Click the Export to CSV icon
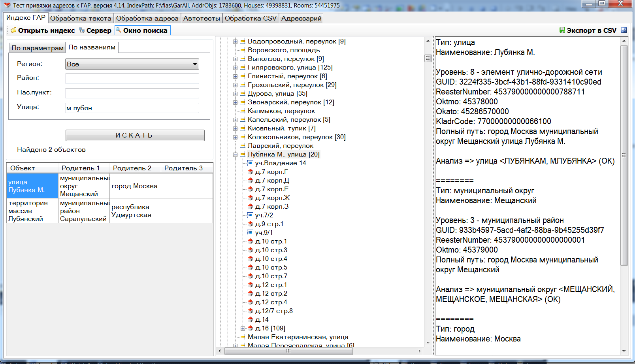The image size is (635, 364). 562,30
